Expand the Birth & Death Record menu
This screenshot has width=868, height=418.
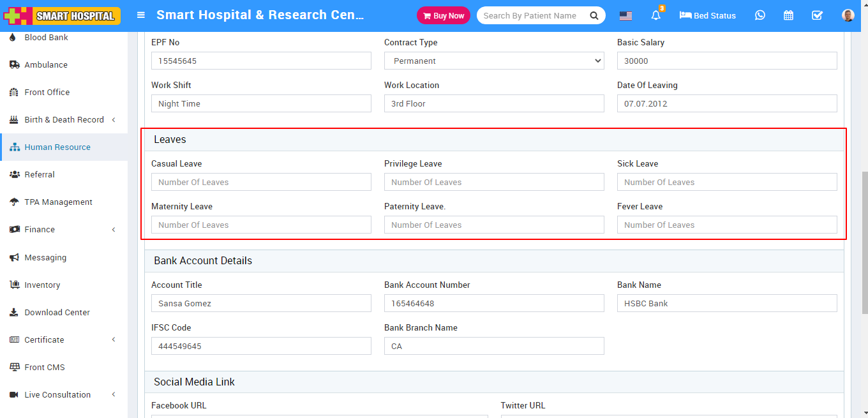point(64,119)
